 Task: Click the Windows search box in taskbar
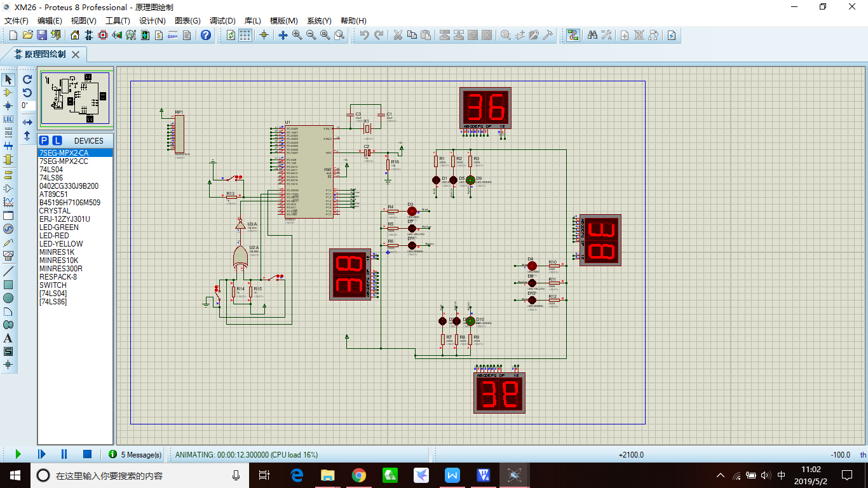(x=140, y=475)
